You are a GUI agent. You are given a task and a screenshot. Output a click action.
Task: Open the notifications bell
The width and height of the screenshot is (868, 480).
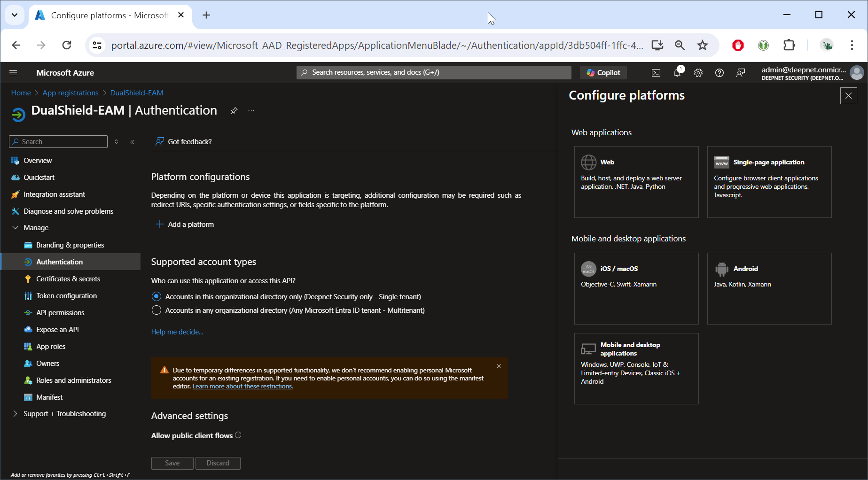click(x=677, y=73)
